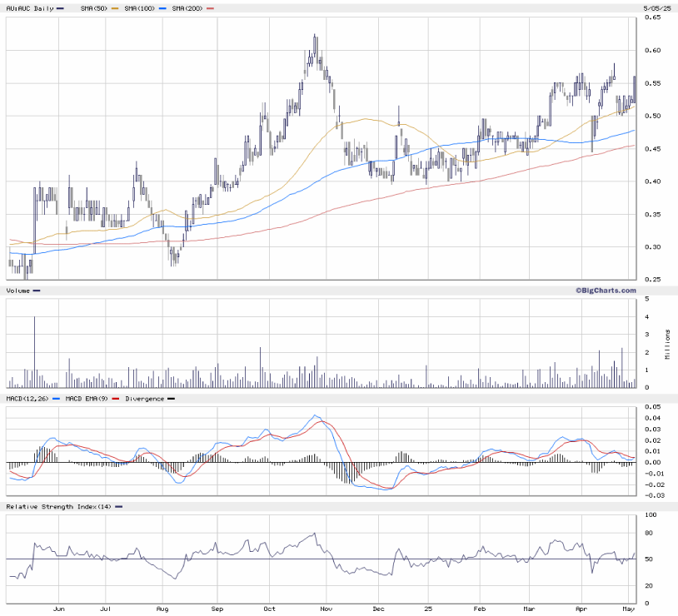Click the Millions volume axis label

coord(667,345)
